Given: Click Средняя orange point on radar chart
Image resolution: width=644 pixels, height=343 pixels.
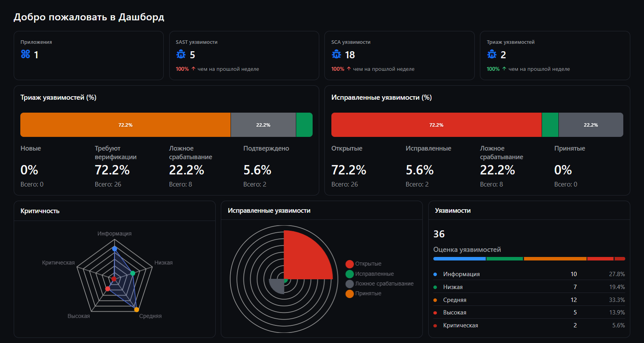Looking at the screenshot, I should click(x=136, y=309).
